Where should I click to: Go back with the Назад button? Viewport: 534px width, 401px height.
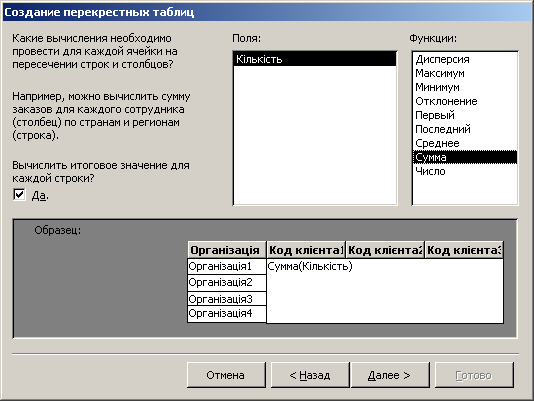(x=310, y=375)
